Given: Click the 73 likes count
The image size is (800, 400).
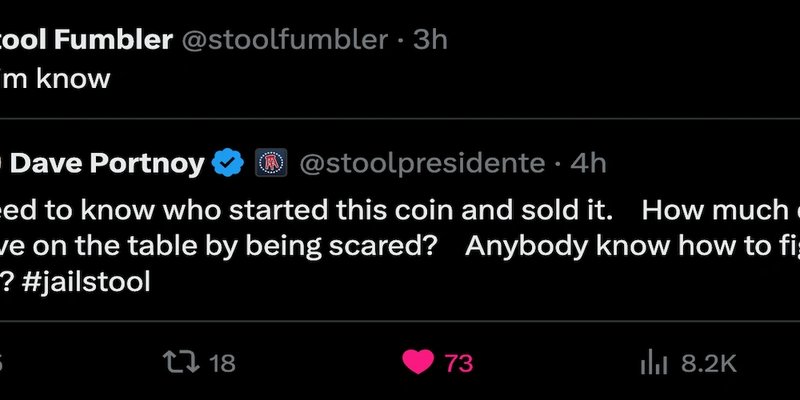Looking at the screenshot, I should pos(459,363).
